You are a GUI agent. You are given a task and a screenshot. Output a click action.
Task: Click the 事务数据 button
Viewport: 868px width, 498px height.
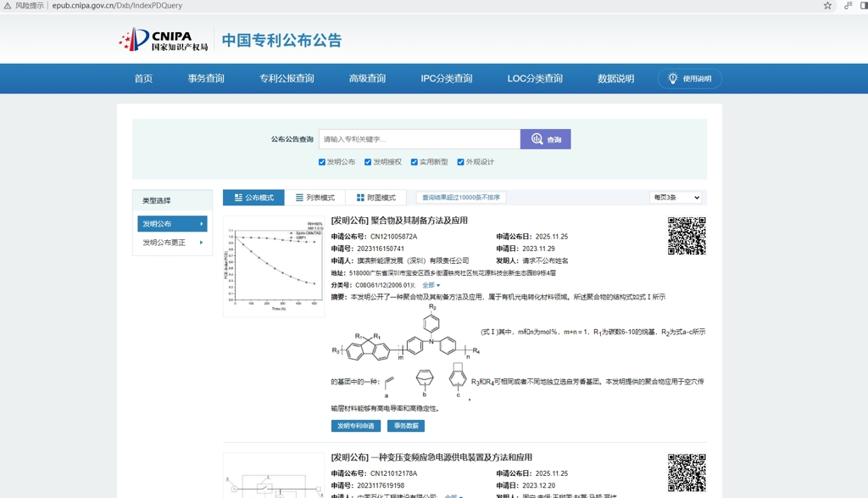pos(406,426)
